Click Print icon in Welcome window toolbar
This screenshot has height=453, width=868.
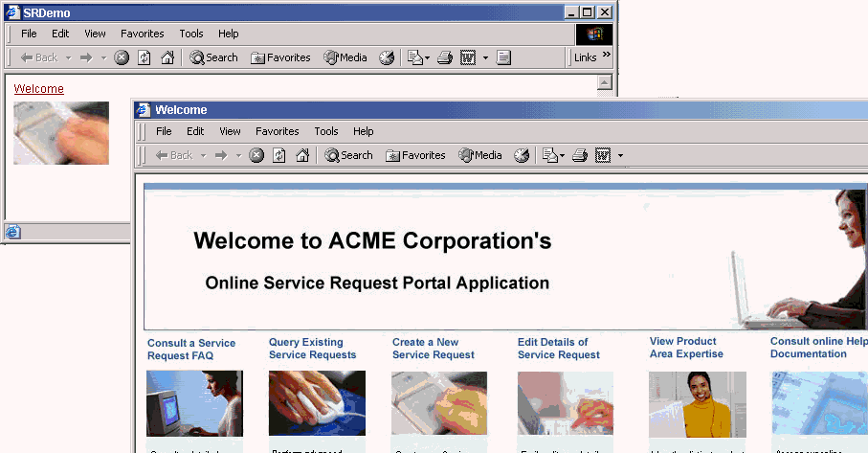click(580, 155)
